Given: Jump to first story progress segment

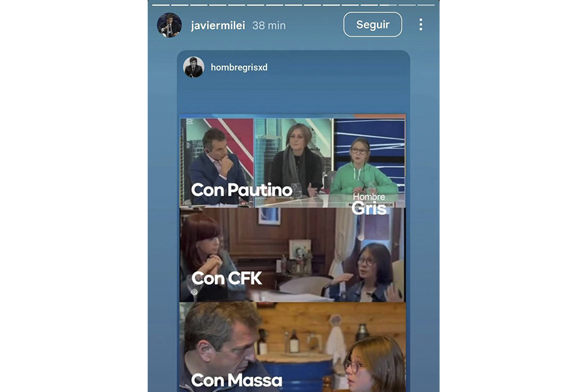Looking at the screenshot, I should [x=161, y=5].
